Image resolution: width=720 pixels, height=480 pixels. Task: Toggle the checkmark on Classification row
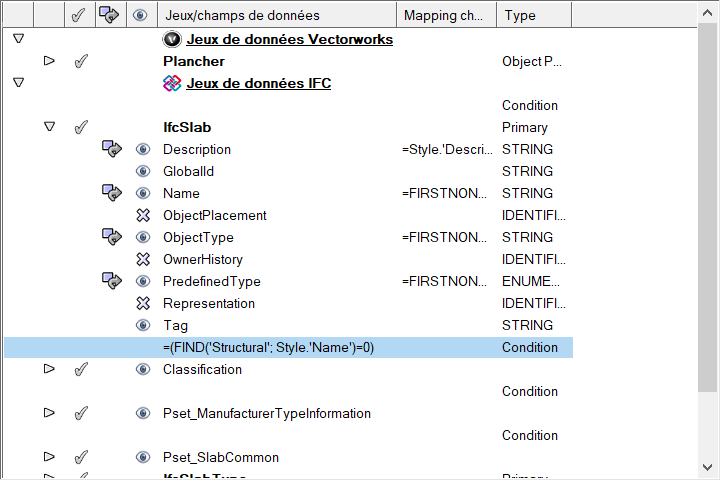[x=81, y=369]
